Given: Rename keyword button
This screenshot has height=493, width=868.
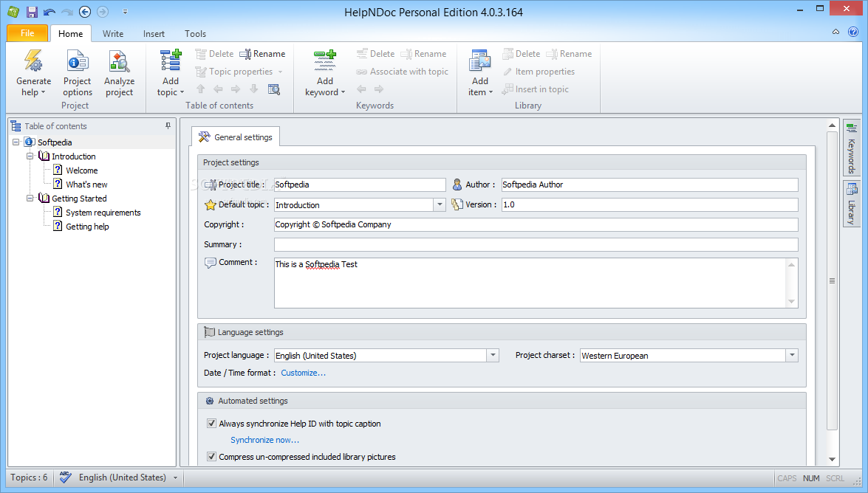Looking at the screenshot, I should pos(423,54).
